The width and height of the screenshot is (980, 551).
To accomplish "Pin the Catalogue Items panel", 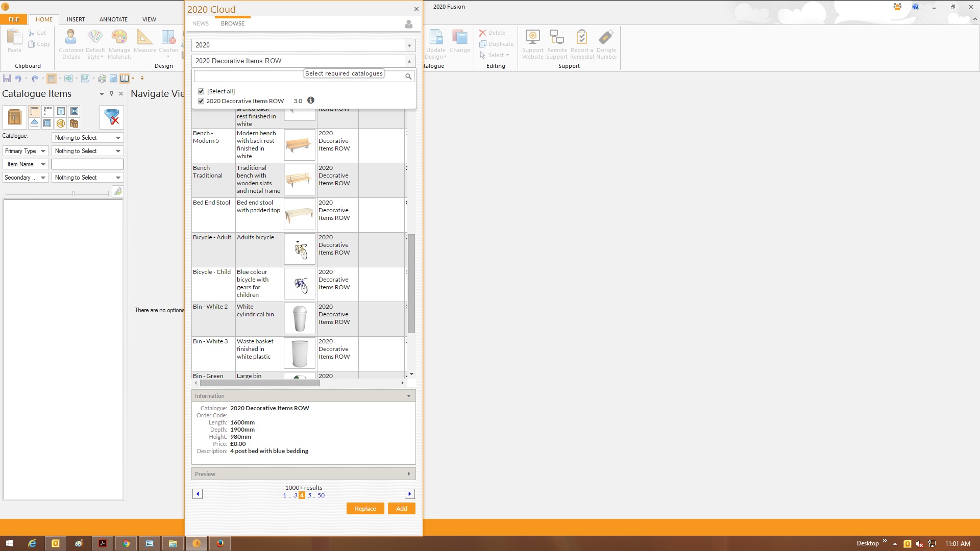I will [x=111, y=93].
